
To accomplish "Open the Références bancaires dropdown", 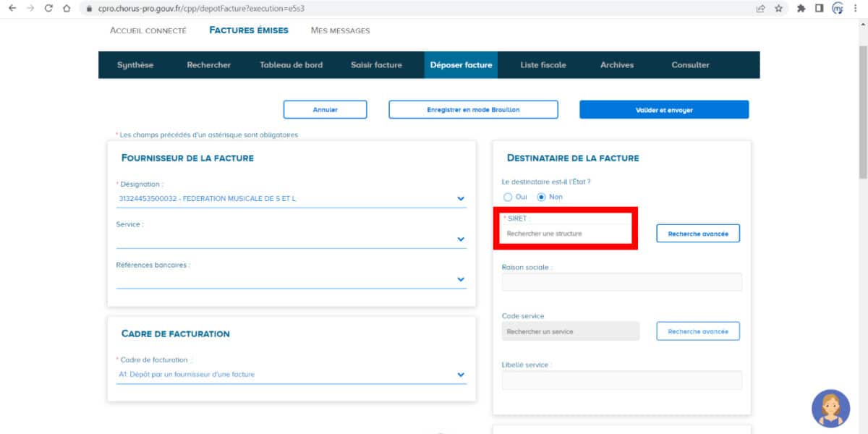I will pos(461,278).
